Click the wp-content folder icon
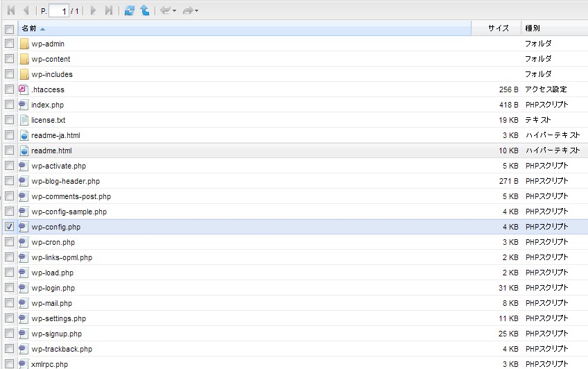588x369 pixels. [x=24, y=59]
